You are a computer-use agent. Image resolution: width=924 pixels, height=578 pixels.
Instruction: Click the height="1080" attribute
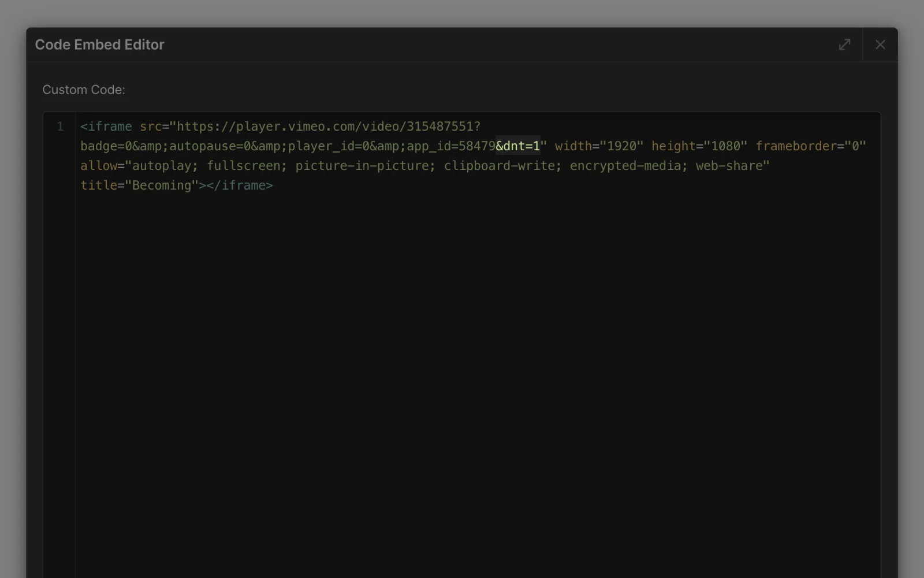pos(699,146)
